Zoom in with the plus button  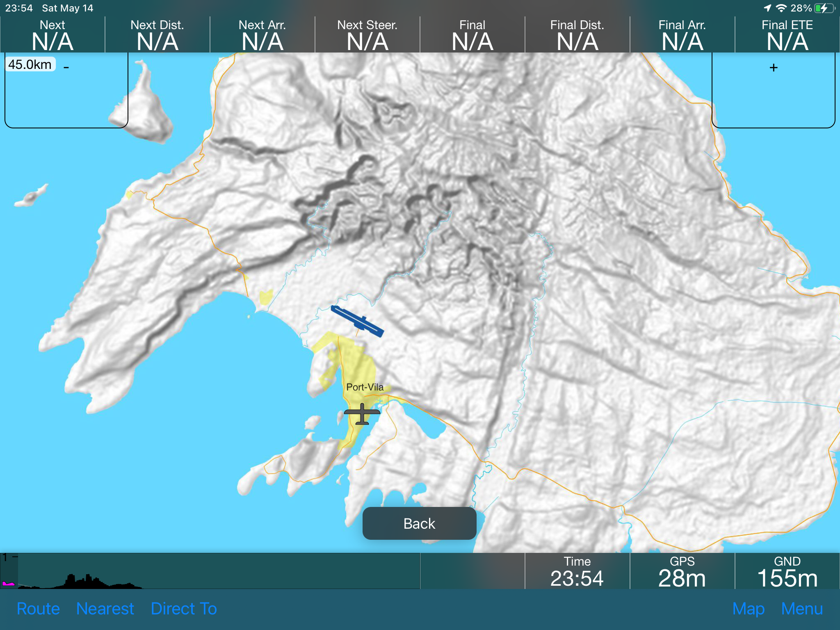[773, 68]
